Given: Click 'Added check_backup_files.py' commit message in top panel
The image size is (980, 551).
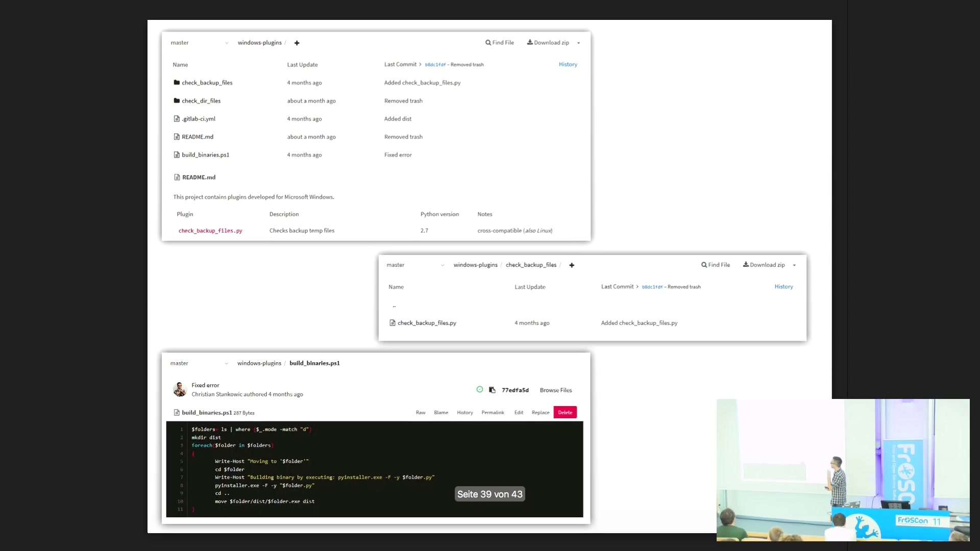Looking at the screenshot, I should tap(422, 83).
